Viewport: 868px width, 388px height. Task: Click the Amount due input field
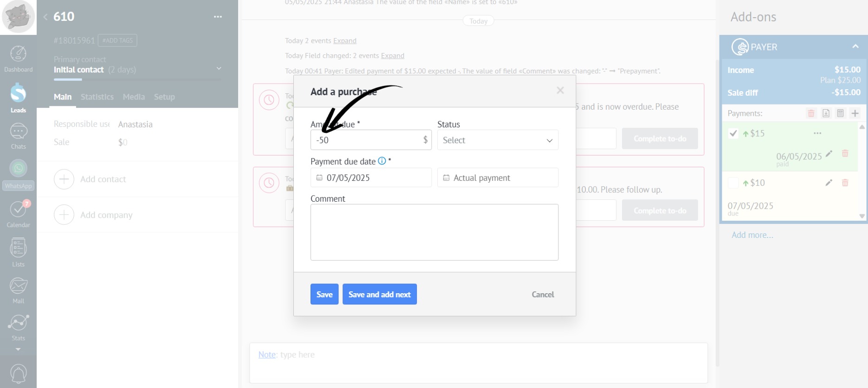(367, 140)
